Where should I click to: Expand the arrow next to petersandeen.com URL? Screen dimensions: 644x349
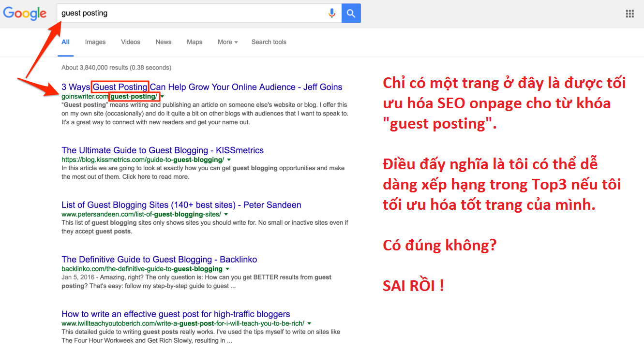[x=226, y=215]
